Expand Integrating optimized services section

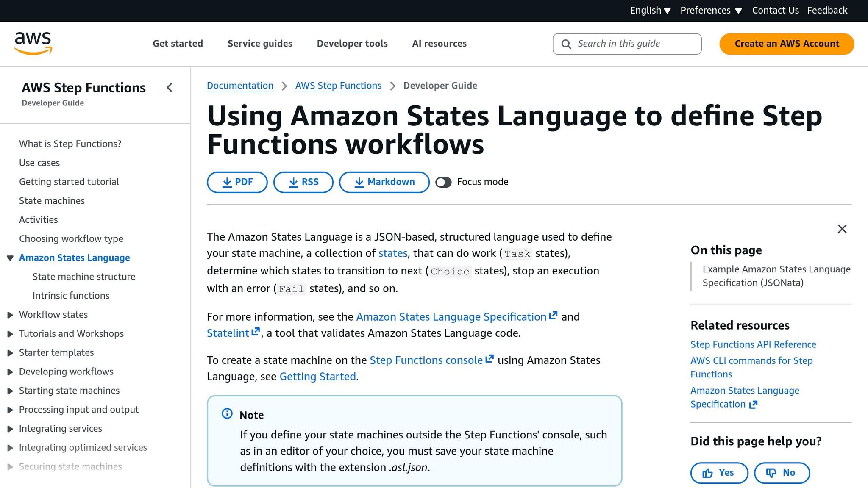(x=10, y=448)
